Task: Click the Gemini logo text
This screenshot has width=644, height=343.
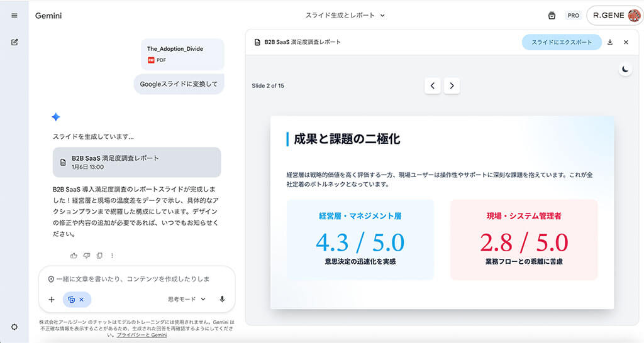Action: tap(48, 16)
